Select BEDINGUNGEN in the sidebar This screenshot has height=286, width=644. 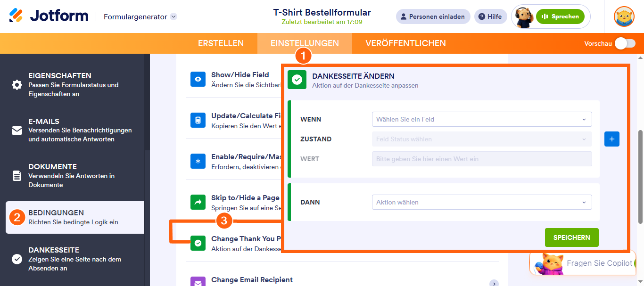[75, 217]
